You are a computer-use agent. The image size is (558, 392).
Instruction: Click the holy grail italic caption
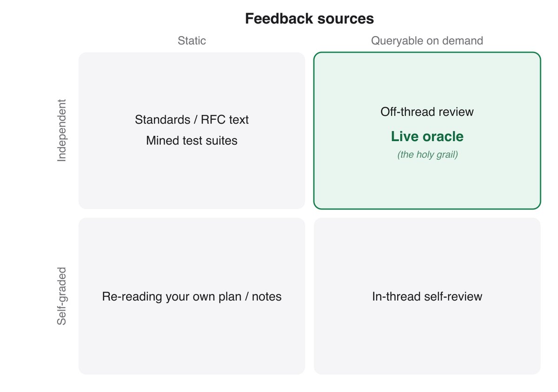[427, 155]
